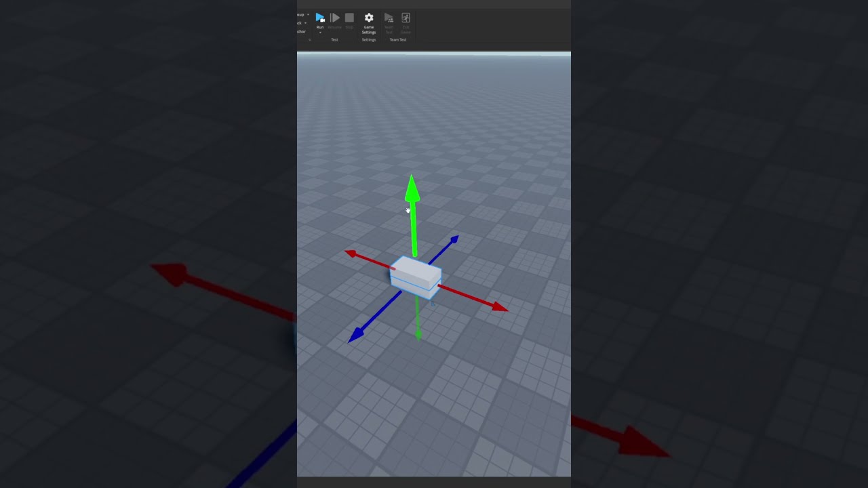This screenshot has height=488, width=868.
Task: Open the dropdown arrow under Run
Action: point(320,33)
